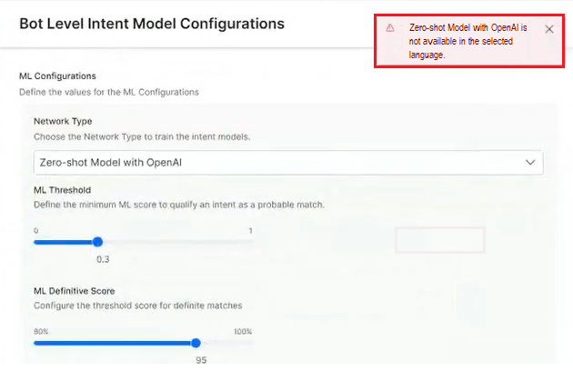This screenshot has height=392, width=573.
Task: Click the ML Threshold slider handle
Action: point(97,242)
